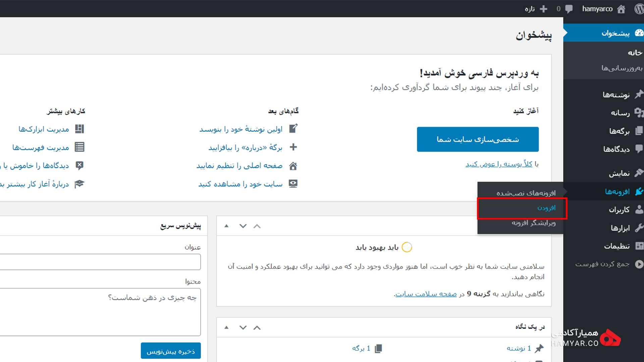Click the graduation cap learn more icon
Viewport: 644px width, 362px height.
pyautogui.click(x=79, y=184)
